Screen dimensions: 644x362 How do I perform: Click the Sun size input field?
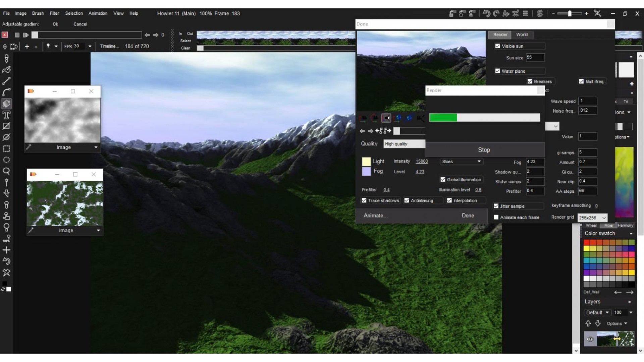tap(535, 58)
